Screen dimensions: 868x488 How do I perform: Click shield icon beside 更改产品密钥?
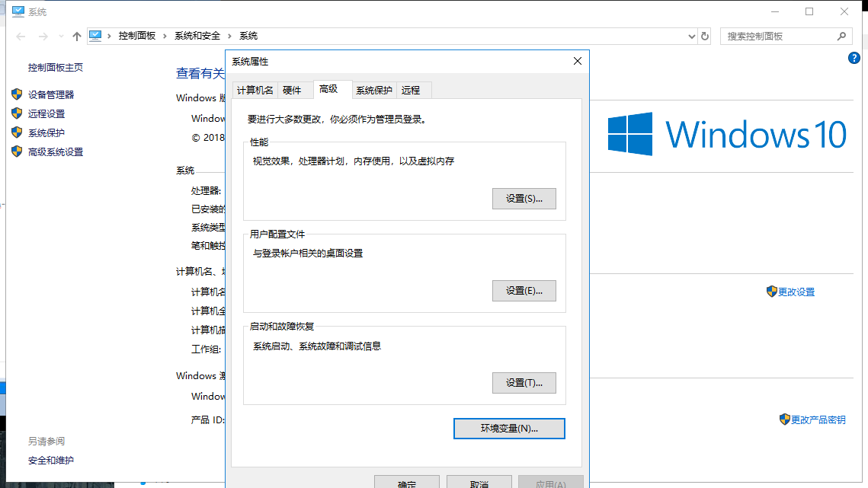[x=784, y=419]
